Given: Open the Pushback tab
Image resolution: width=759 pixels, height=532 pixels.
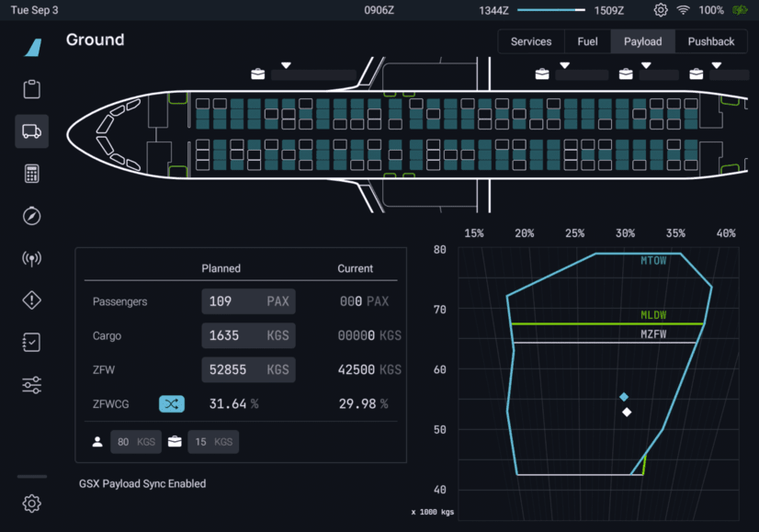Looking at the screenshot, I should [711, 41].
